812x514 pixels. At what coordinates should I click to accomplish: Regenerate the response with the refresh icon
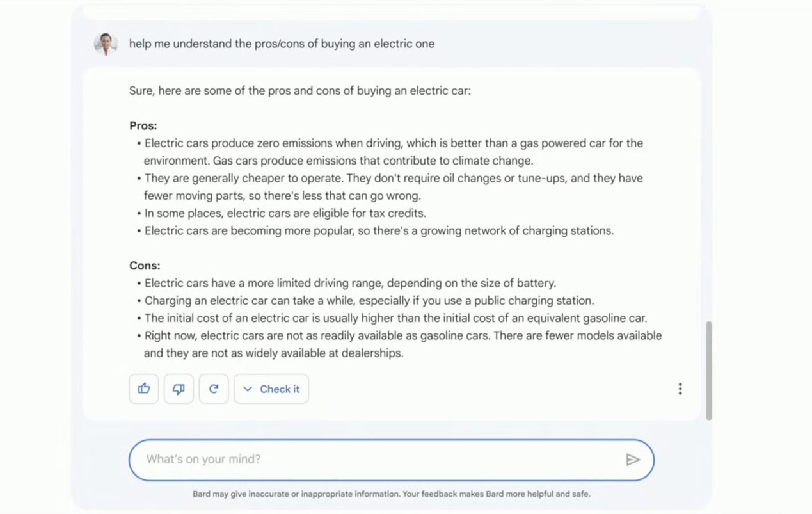coord(214,389)
